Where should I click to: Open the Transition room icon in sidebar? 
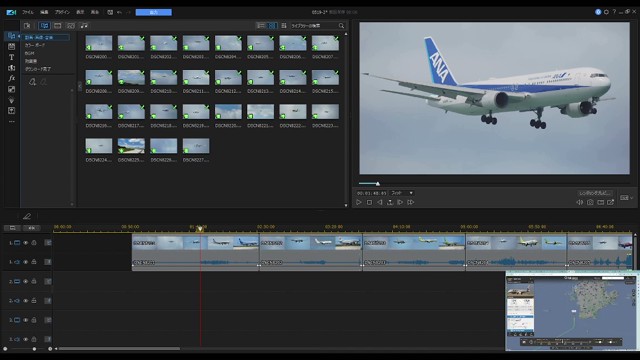click(11, 68)
